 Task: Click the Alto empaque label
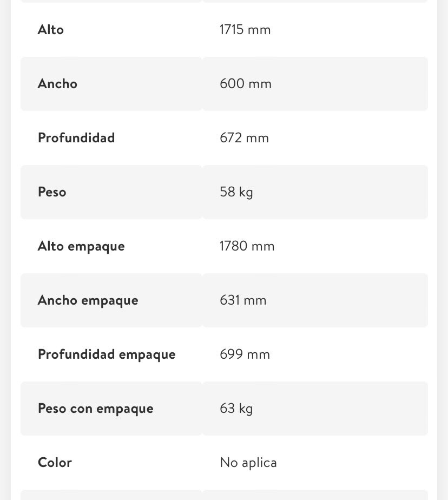(x=81, y=246)
